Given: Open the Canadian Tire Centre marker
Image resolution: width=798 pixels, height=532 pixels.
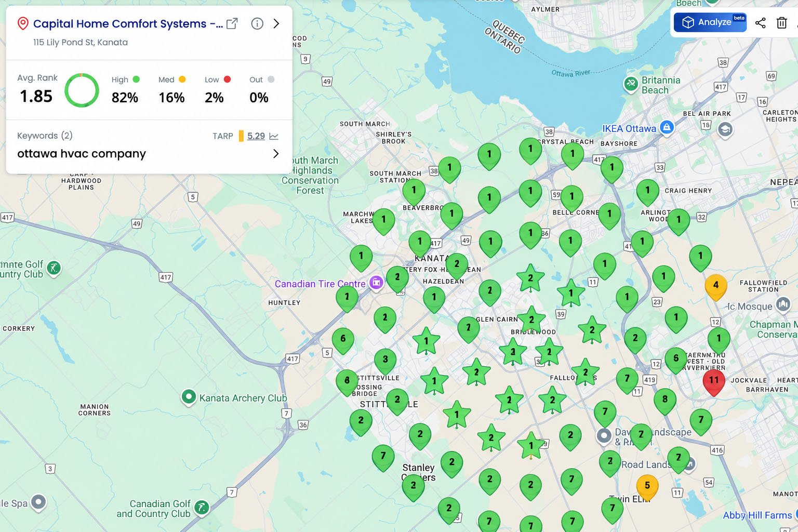Looking at the screenshot, I should pyautogui.click(x=376, y=283).
